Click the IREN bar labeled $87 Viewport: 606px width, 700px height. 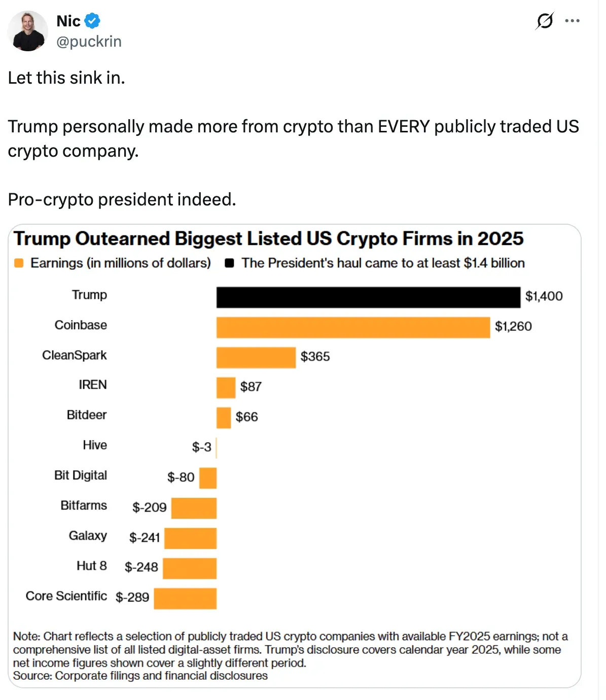[x=226, y=388]
